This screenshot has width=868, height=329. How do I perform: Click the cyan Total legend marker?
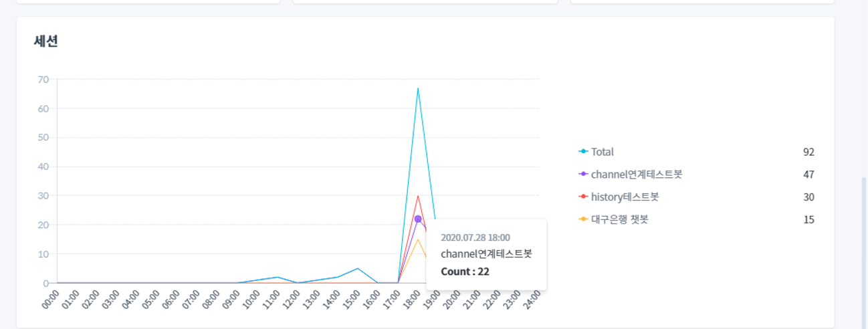pos(583,152)
